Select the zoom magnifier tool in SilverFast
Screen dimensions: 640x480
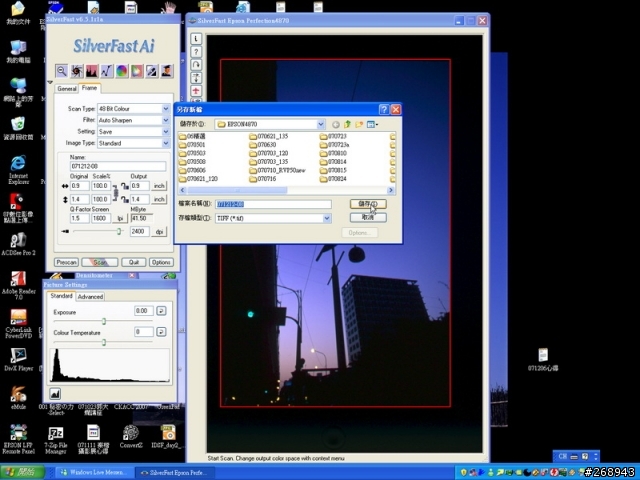pos(62,71)
